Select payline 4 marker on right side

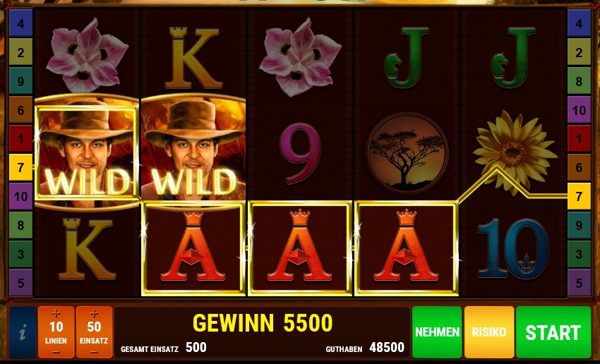(x=579, y=24)
